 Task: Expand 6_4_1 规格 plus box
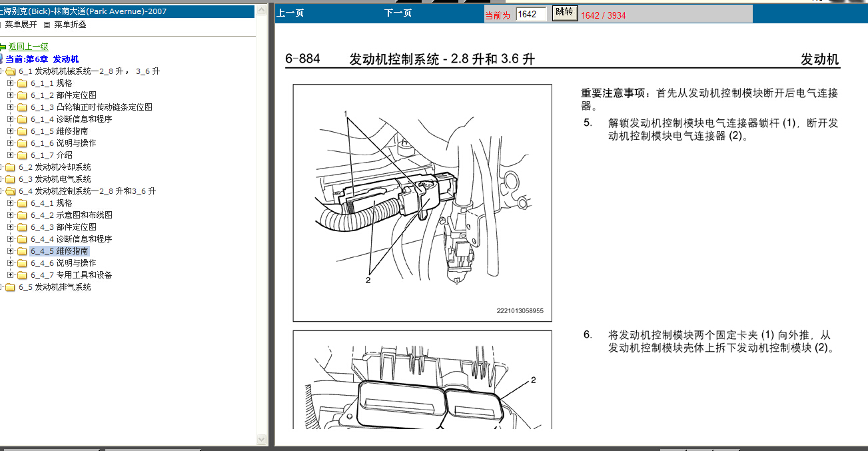tap(10, 203)
